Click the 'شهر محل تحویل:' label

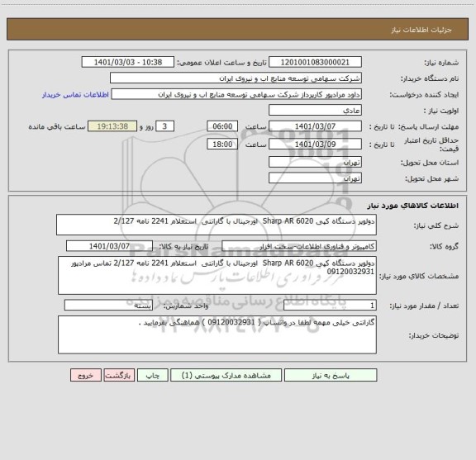[431, 178]
